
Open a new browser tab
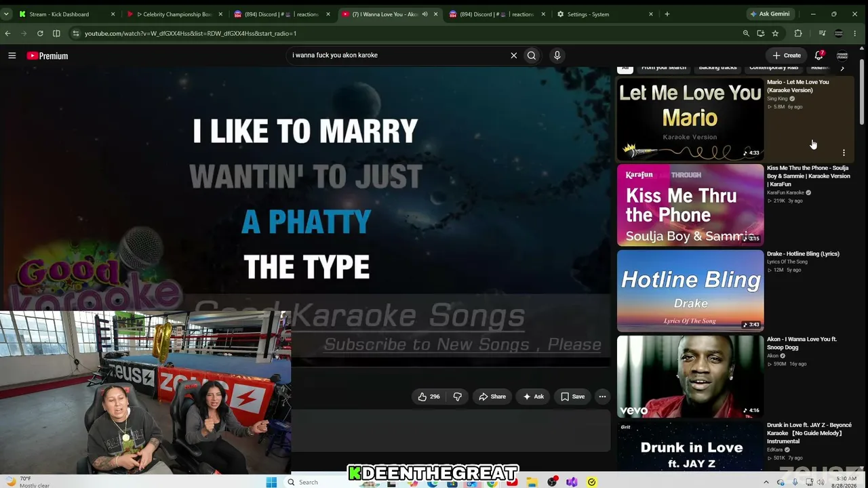[667, 14]
